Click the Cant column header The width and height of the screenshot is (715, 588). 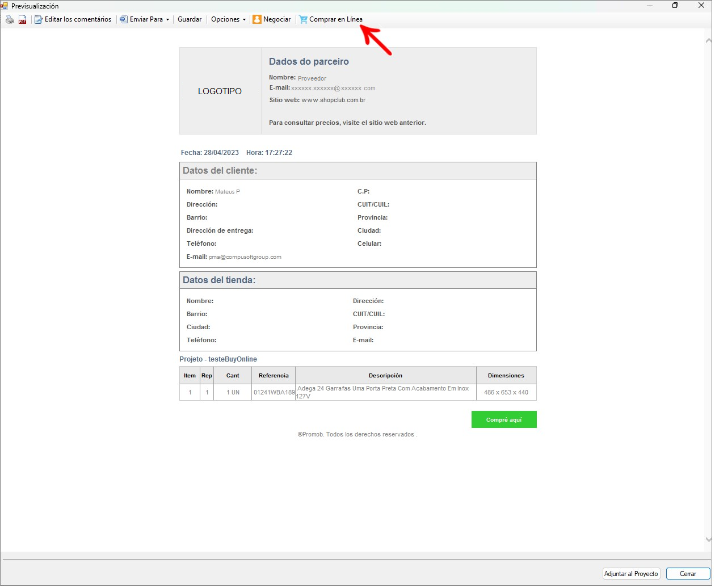[x=233, y=376]
